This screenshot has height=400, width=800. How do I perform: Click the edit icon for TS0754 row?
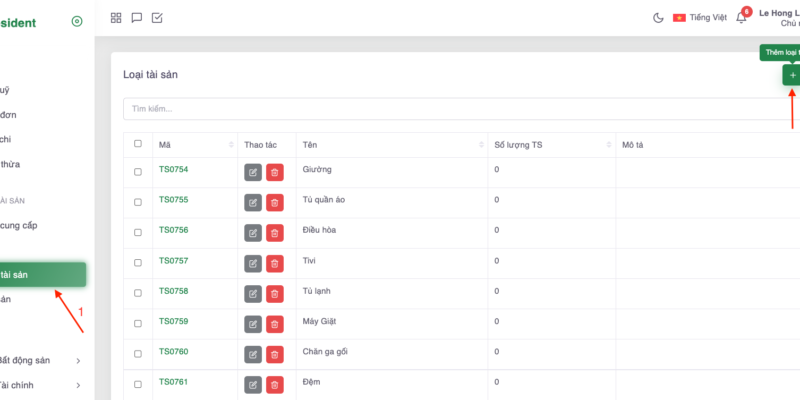coord(253,172)
